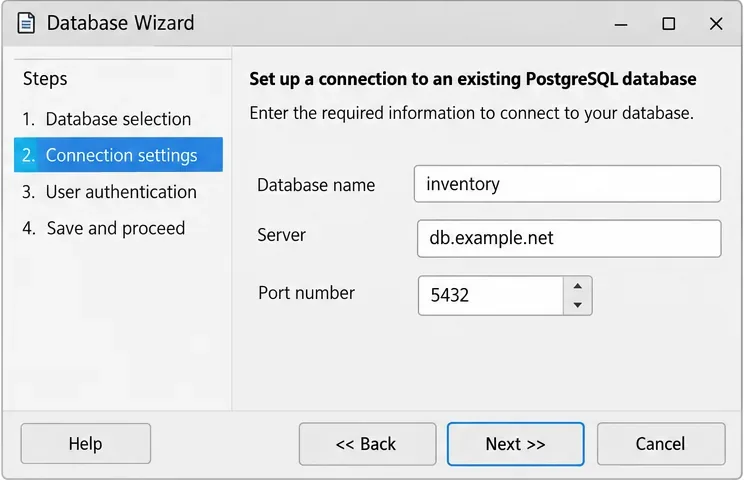
Task: Click the 'Enter the required information' description
Action: [472, 113]
